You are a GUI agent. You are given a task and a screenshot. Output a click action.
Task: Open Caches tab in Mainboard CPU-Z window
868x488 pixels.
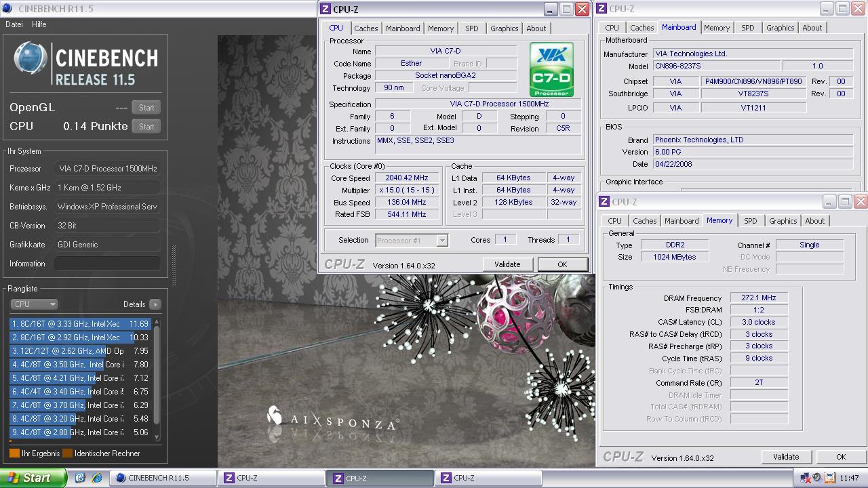click(x=642, y=28)
